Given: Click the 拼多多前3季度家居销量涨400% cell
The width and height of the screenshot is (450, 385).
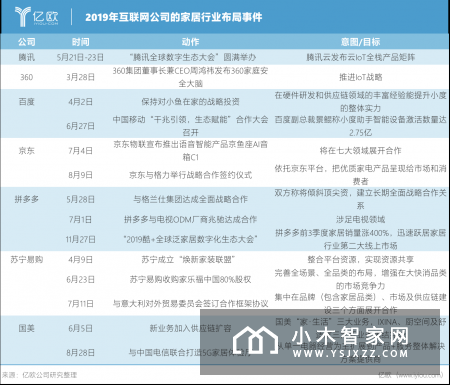Looking at the screenshot, I should click(360, 239).
